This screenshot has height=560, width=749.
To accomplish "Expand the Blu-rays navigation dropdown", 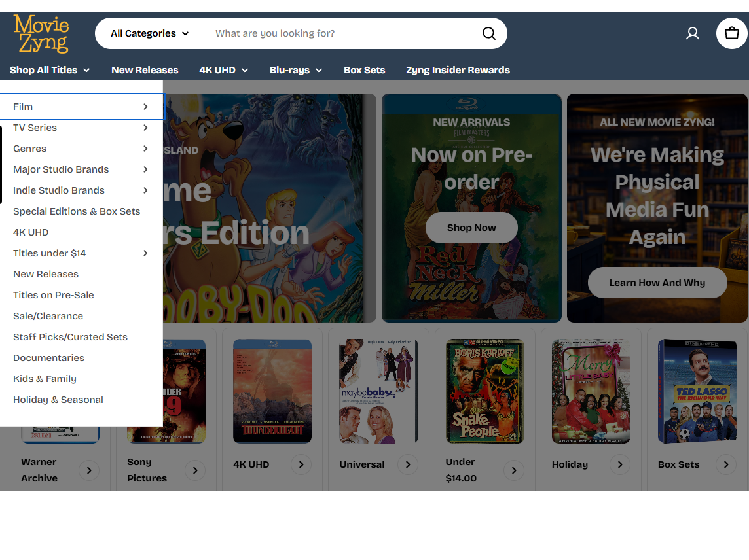I will (x=296, y=70).
